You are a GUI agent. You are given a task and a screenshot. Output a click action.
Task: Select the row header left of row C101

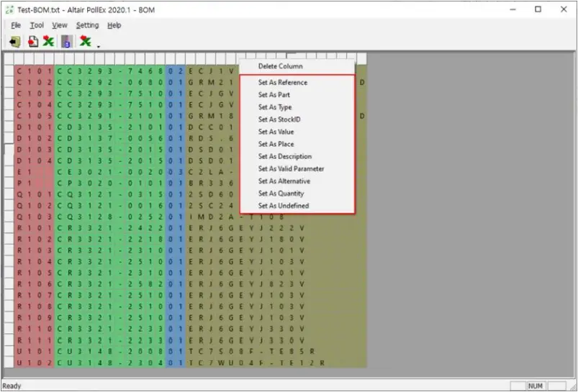(x=9, y=71)
